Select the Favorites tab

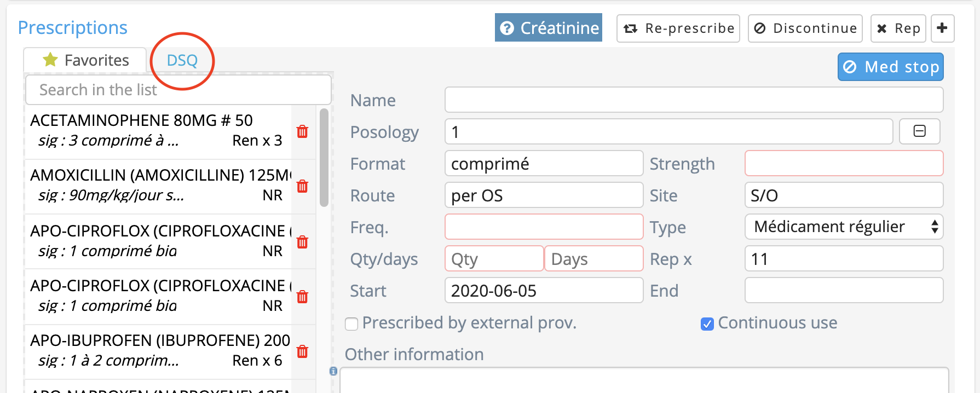(85, 60)
